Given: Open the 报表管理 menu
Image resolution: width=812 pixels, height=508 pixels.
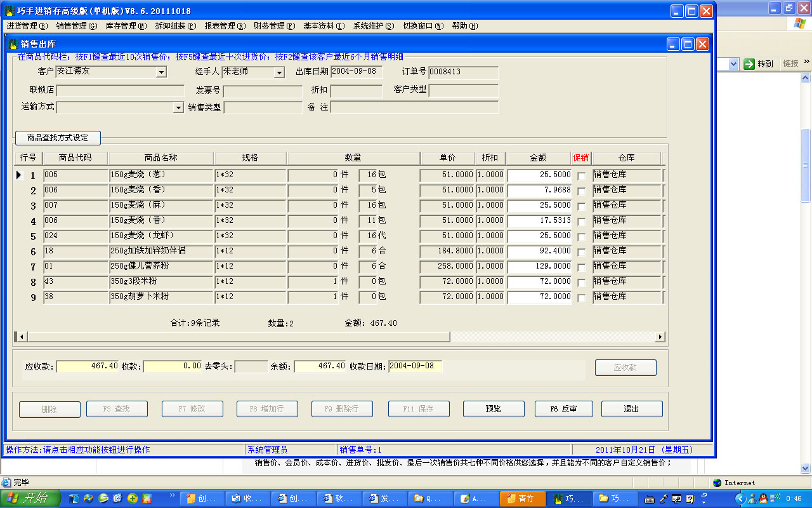Looking at the screenshot, I should [225, 26].
